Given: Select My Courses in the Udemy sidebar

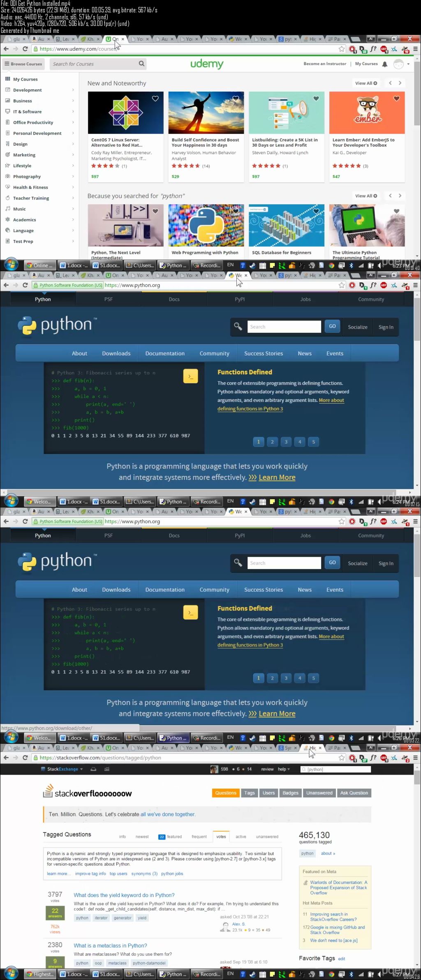Looking at the screenshot, I should coord(25,79).
